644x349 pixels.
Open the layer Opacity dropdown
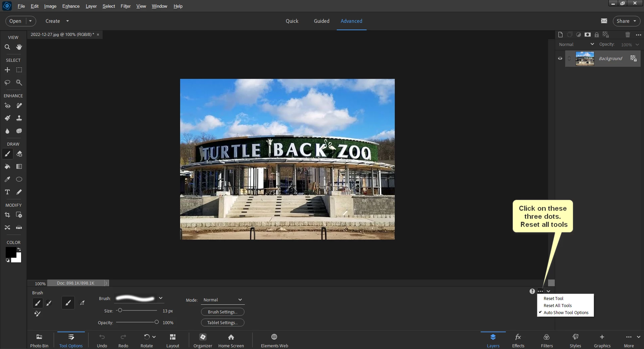pos(637,45)
